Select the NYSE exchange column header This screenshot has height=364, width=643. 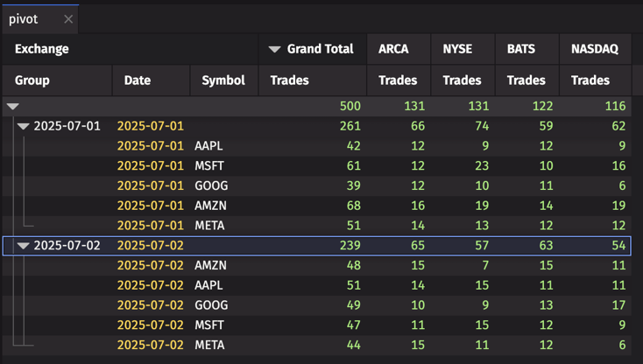tap(463, 49)
